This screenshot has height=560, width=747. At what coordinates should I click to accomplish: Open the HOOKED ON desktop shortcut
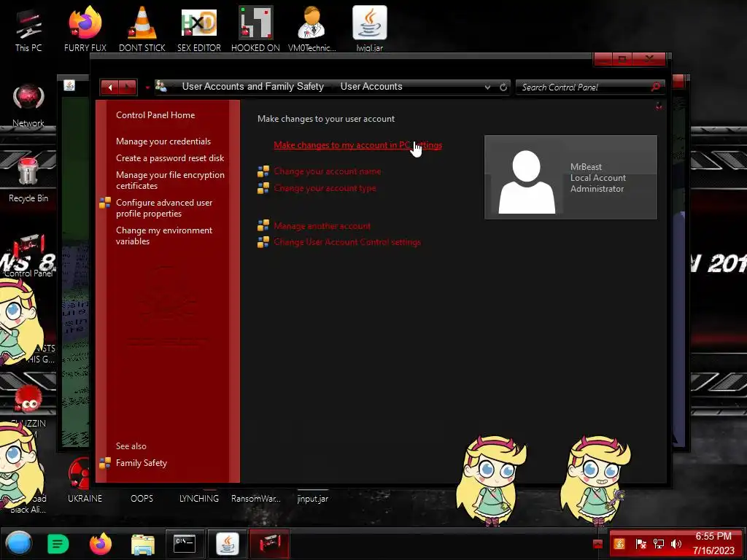[x=255, y=30]
